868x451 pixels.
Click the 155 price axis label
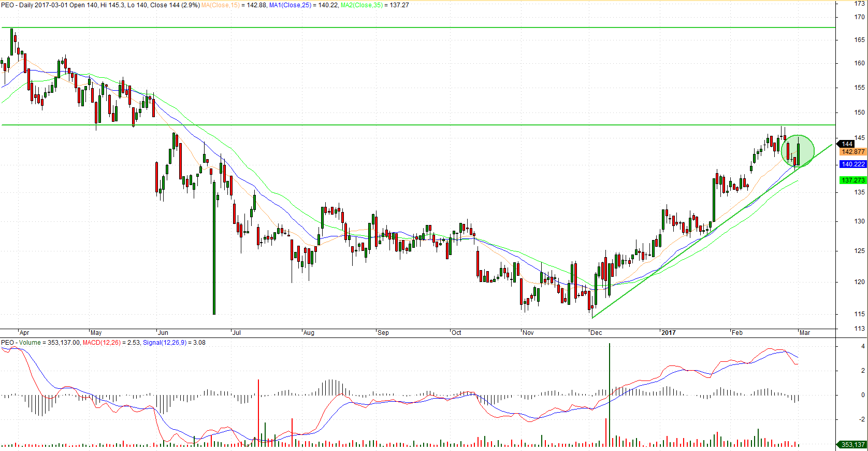860,88
